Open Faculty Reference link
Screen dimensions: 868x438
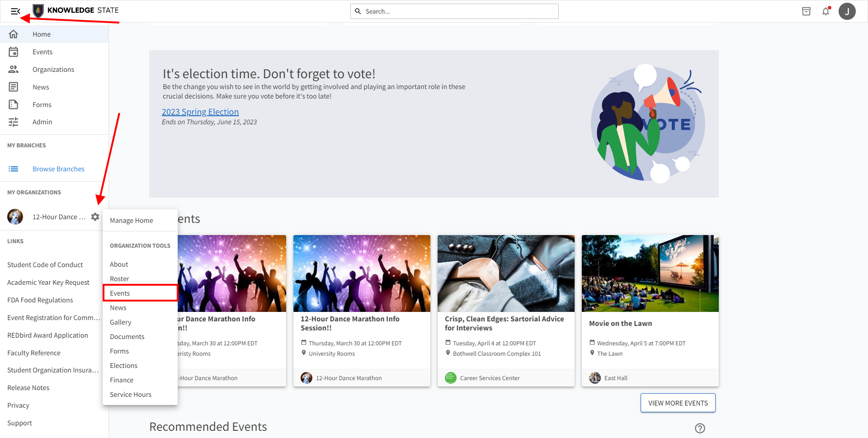[34, 353]
